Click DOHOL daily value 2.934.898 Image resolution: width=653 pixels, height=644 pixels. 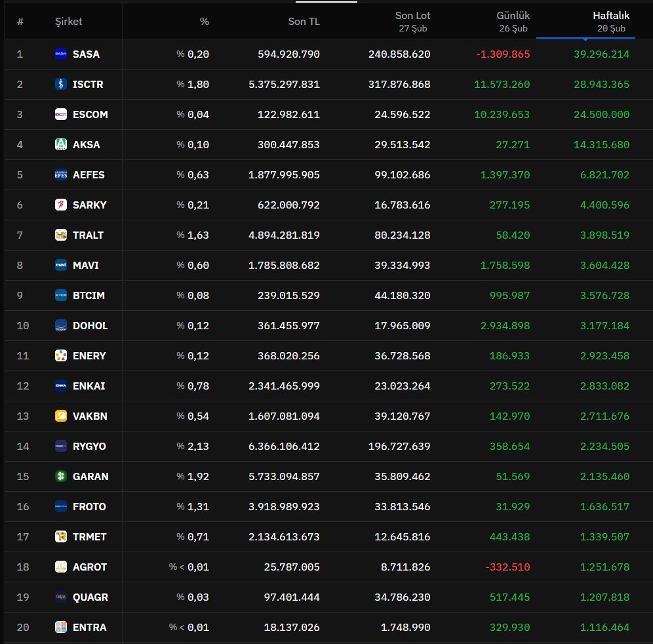[x=505, y=326]
